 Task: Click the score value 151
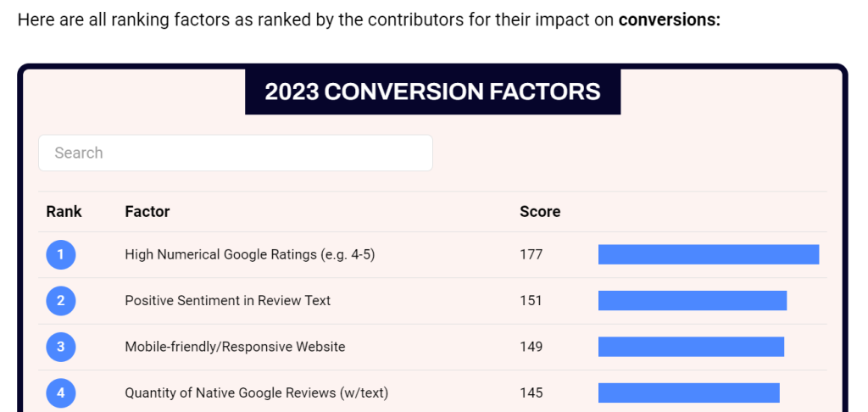click(x=531, y=300)
